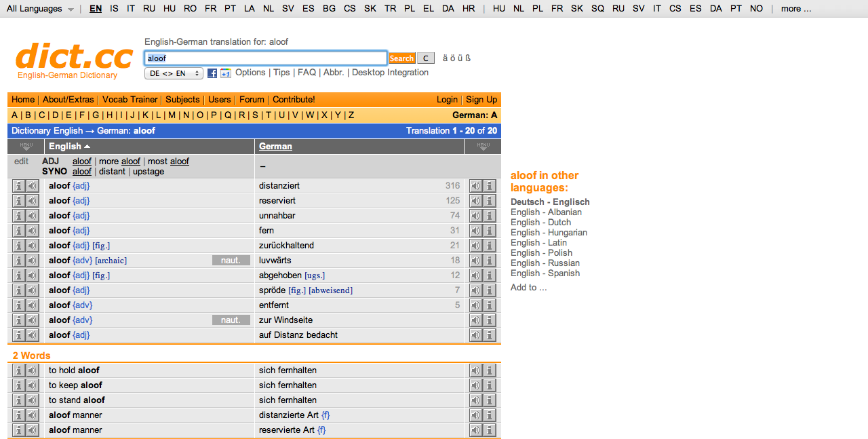This screenshot has height=439, width=868.
Task: Open German info icon for reservierte Art
Action: [x=490, y=430]
